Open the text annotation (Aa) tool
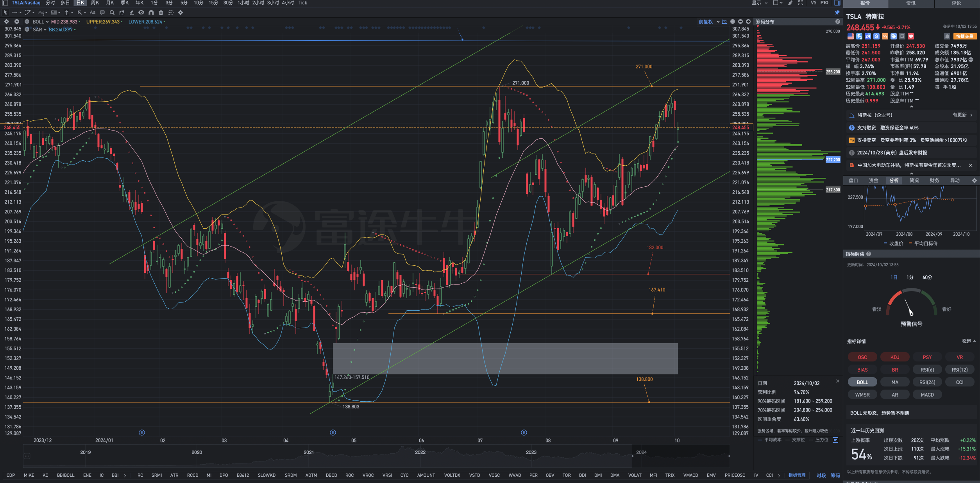Screen dimensions: 980x483 pyautogui.click(x=93, y=13)
